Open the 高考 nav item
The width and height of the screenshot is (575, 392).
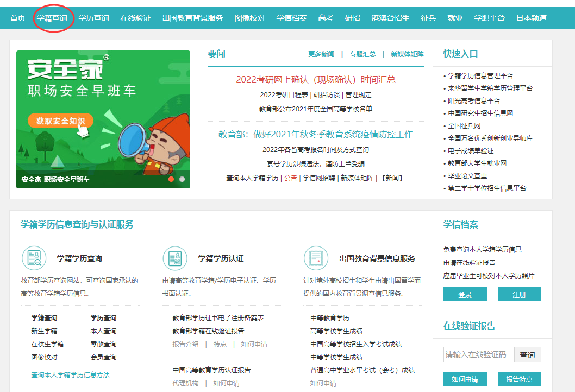click(326, 18)
